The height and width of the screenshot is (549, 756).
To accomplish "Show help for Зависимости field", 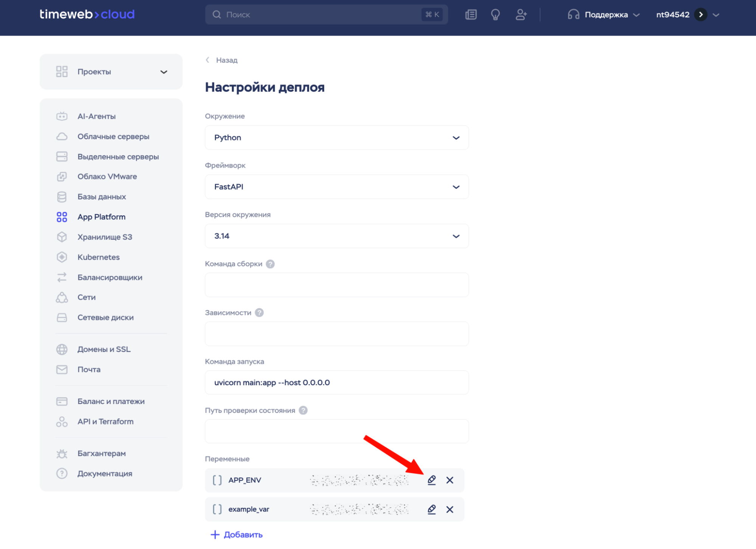I will [259, 313].
